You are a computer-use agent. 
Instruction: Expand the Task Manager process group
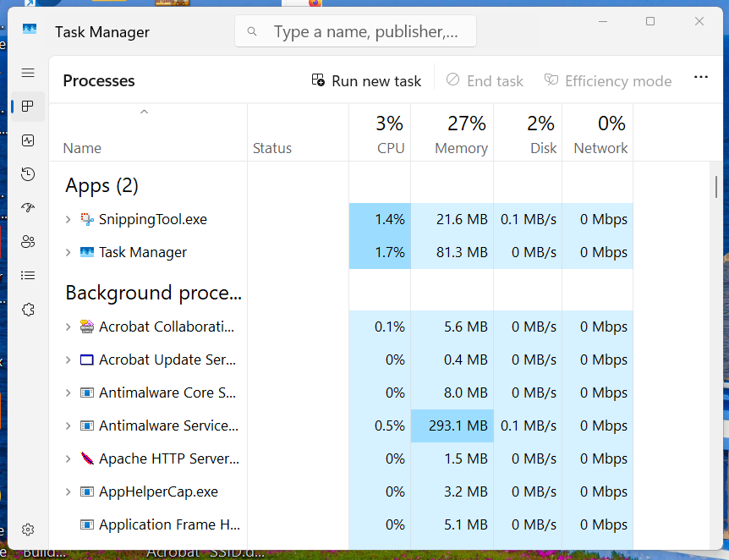point(69,253)
